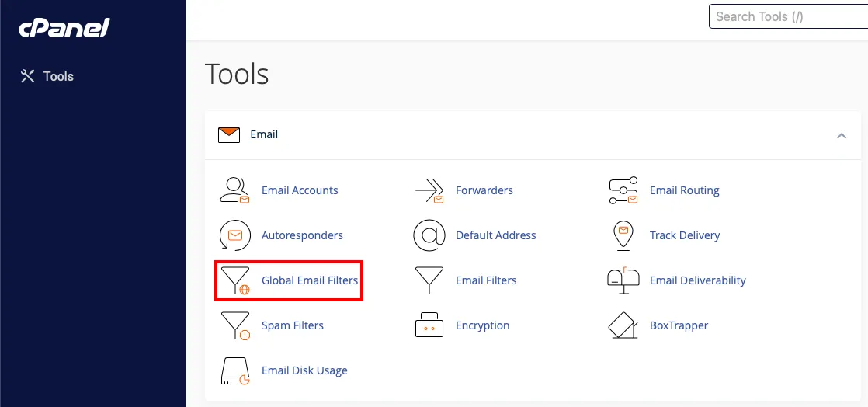The image size is (868, 407).
Task: Click the Email Disk Usage icon
Action: [234, 371]
